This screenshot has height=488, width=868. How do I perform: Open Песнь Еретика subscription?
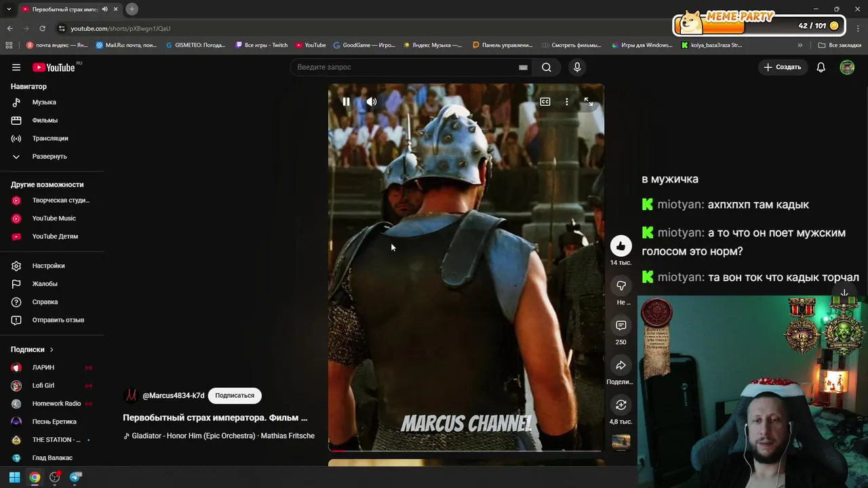(x=53, y=422)
